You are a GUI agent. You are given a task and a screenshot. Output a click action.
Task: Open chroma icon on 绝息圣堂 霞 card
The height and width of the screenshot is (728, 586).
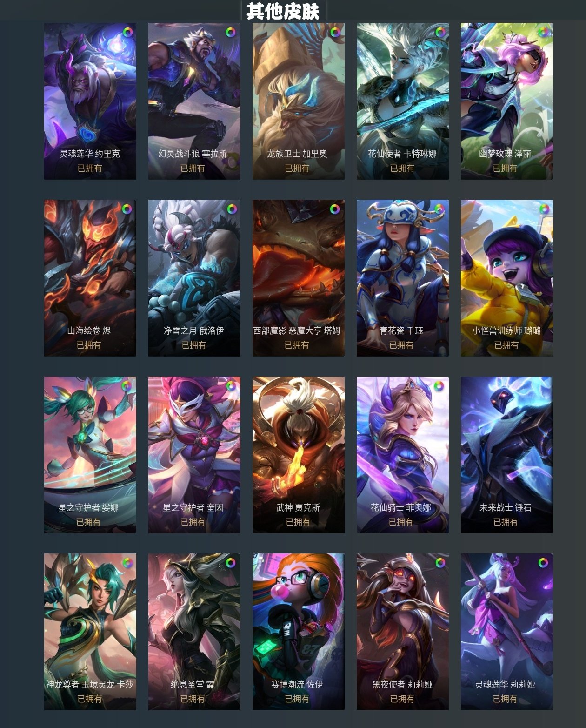click(231, 563)
